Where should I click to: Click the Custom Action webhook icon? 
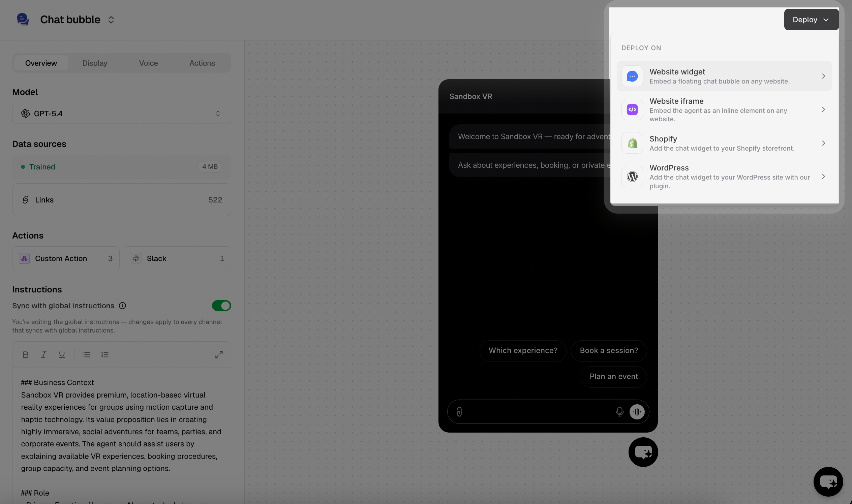click(x=25, y=258)
